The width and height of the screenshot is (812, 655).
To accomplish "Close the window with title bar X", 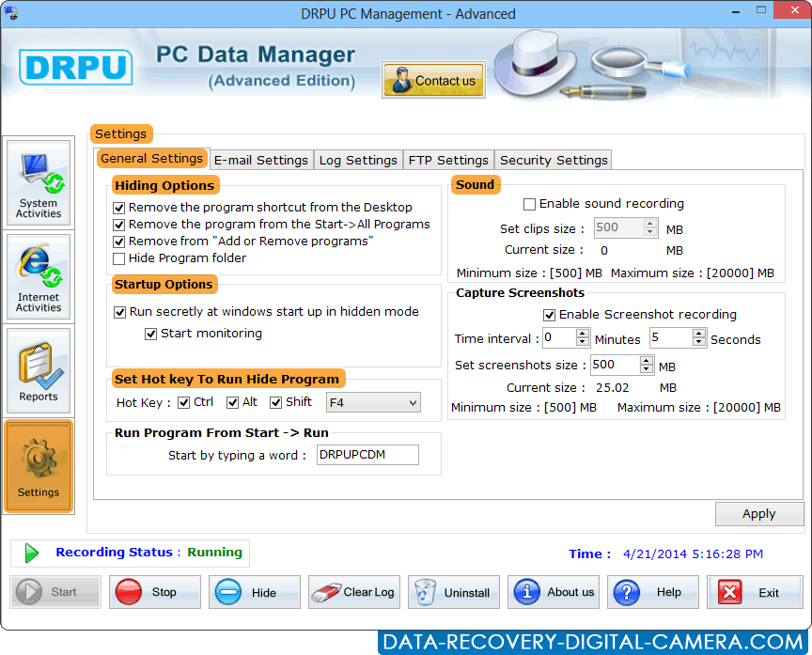I will point(794,10).
